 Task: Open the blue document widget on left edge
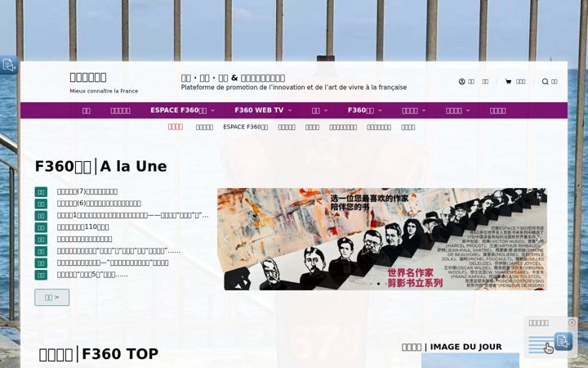tap(8, 65)
